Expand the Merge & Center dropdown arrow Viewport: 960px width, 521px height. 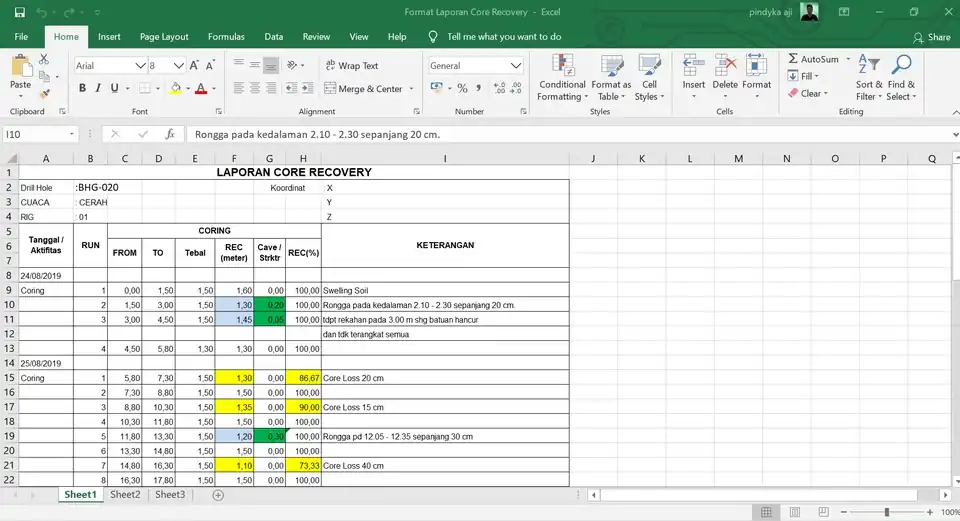[411, 89]
